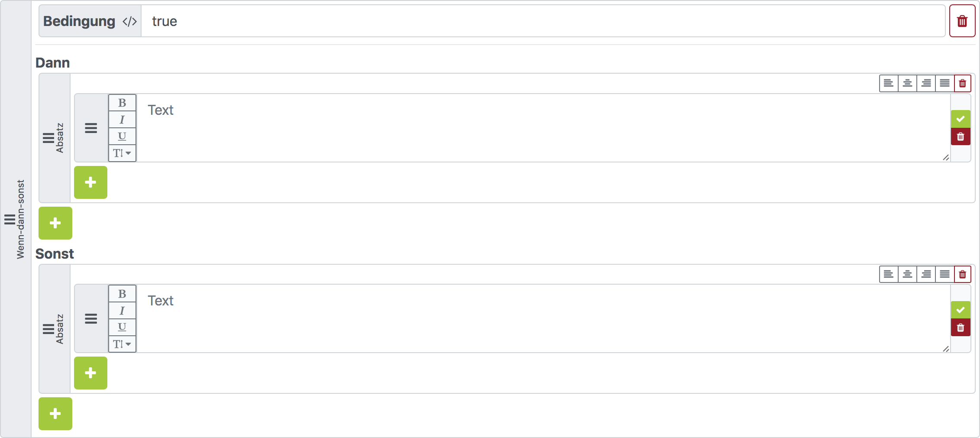This screenshot has height=438, width=980.
Task: Confirm the Dann text entry with checkmark
Action: (x=961, y=119)
